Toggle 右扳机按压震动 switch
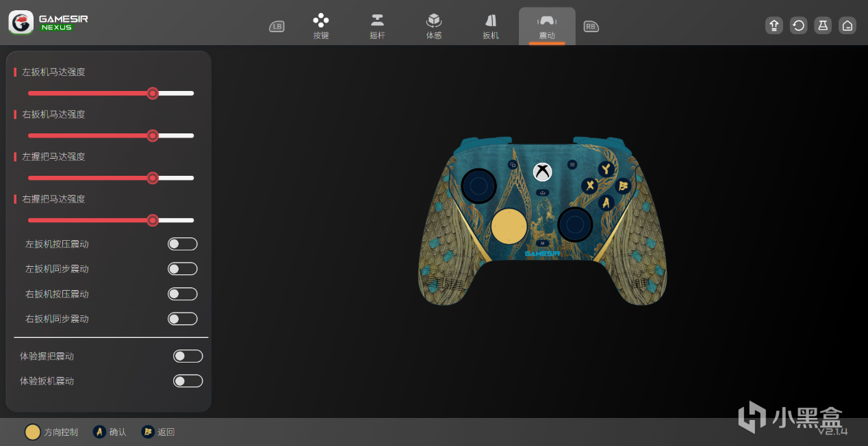868x446 pixels. (x=183, y=294)
